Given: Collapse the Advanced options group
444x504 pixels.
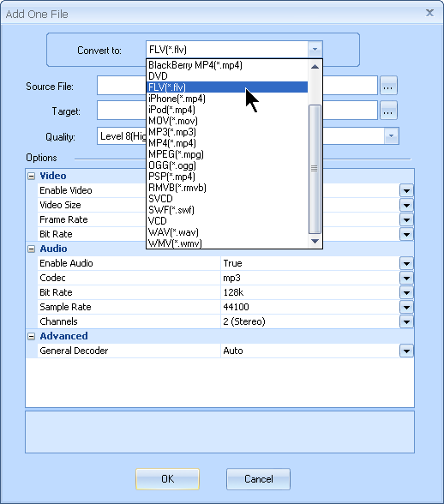Looking at the screenshot, I should click(x=31, y=337).
